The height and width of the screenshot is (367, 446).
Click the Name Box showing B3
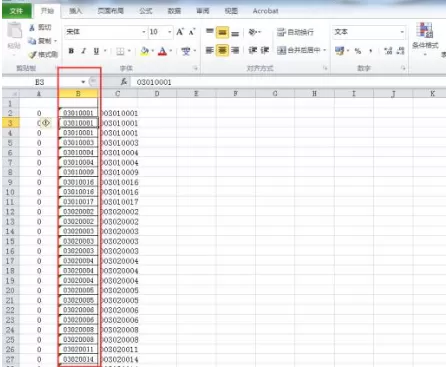(40, 82)
